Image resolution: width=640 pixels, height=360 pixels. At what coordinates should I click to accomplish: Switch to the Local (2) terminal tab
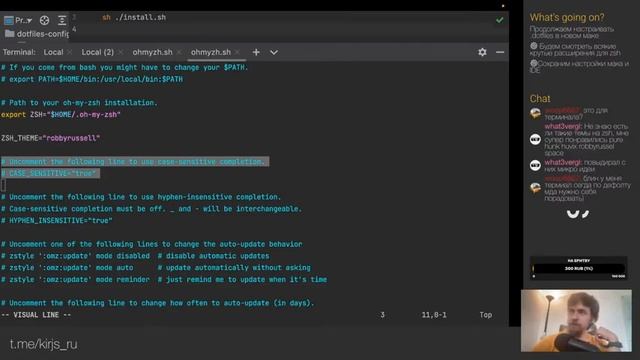click(98, 52)
